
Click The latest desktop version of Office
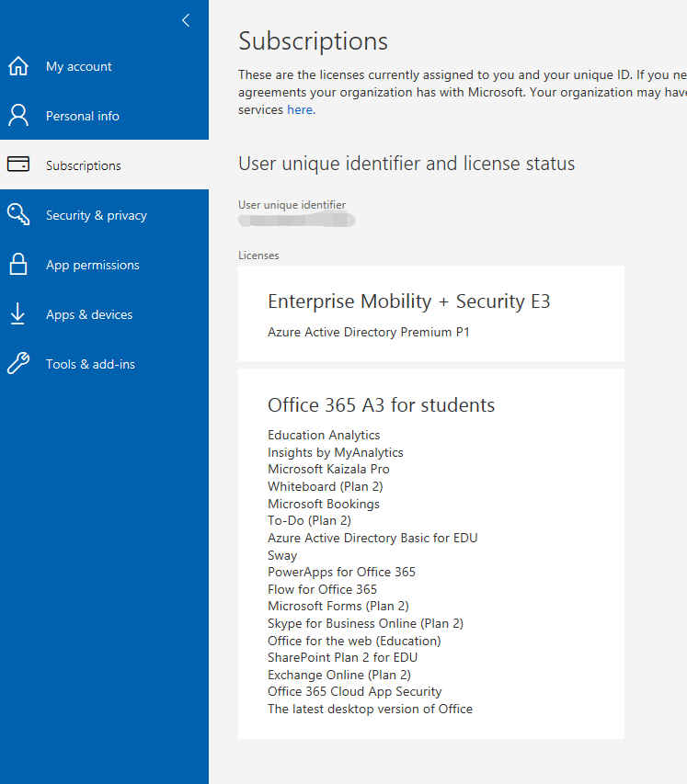(370, 709)
